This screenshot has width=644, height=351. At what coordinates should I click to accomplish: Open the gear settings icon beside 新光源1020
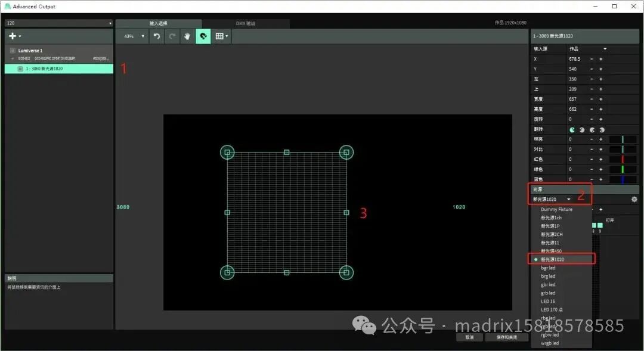(634, 199)
